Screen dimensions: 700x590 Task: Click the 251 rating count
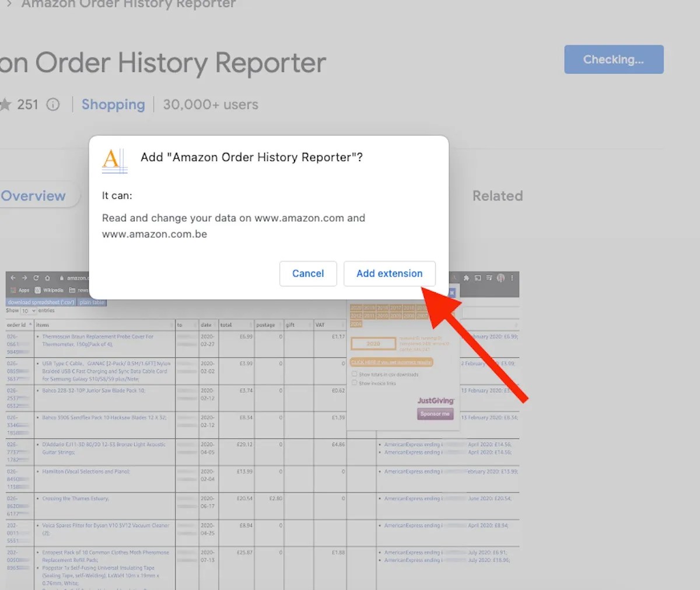click(27, 104)
